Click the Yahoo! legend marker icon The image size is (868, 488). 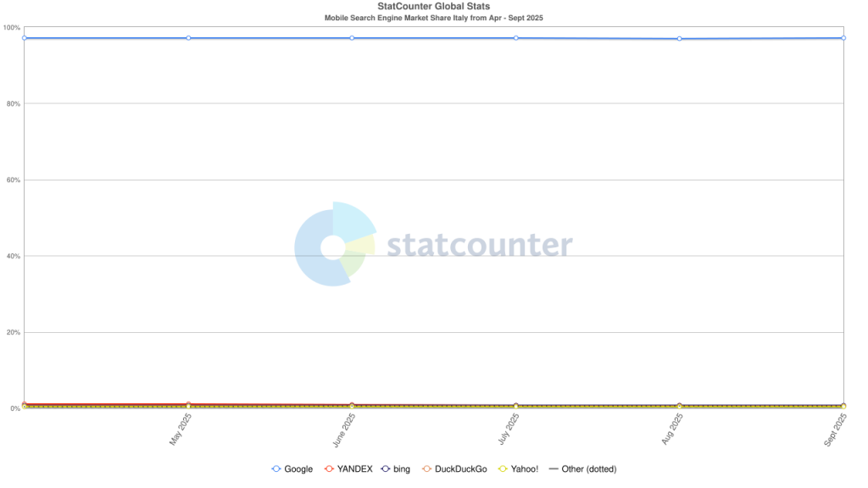(x=503, y=469)
